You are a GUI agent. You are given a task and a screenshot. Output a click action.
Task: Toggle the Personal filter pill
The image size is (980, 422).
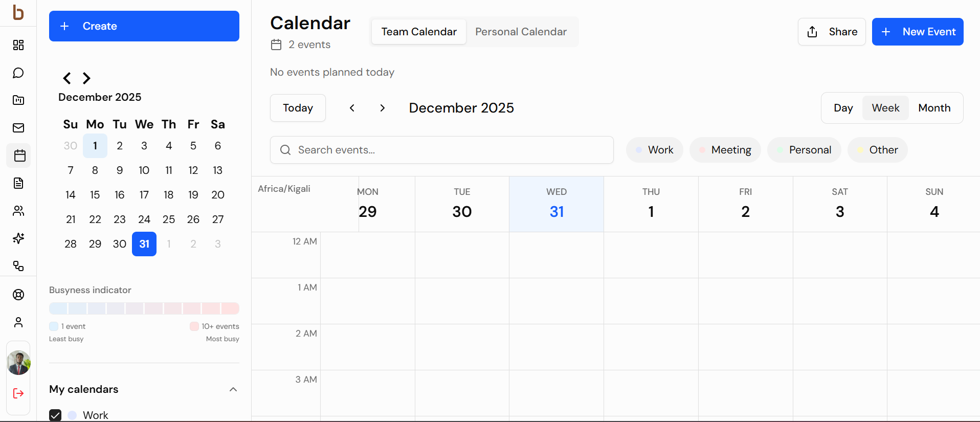click(x=804, y=149)
